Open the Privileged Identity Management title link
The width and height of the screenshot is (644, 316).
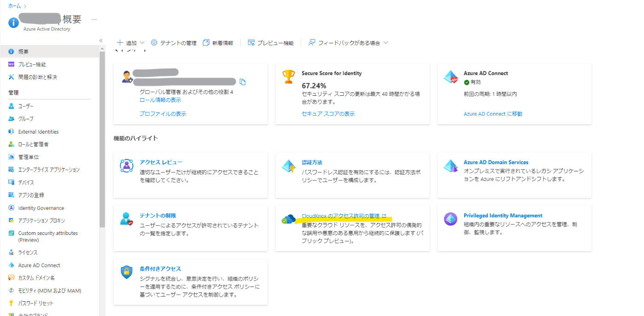pos(503,216)
